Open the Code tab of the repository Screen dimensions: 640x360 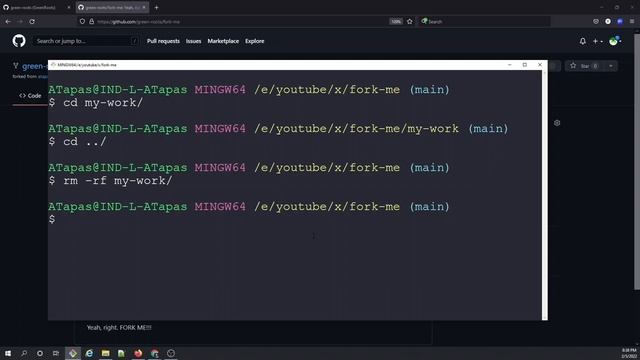(30, 96)
